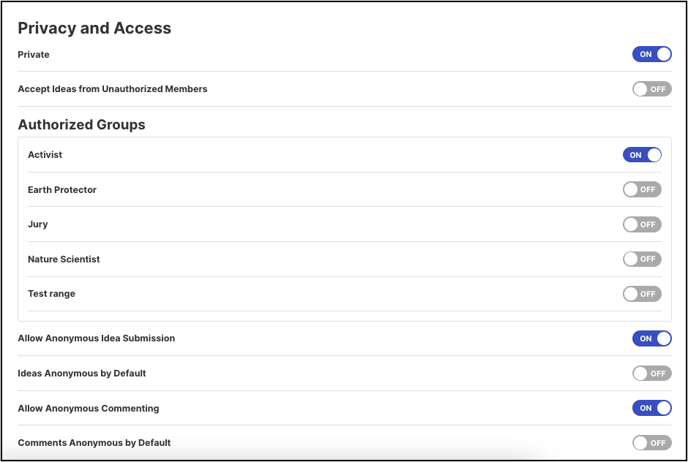Viewport: 688px width, 462px height.
Task: Click the Test range label
Action: pyautogui.click(x=51, y=294)
